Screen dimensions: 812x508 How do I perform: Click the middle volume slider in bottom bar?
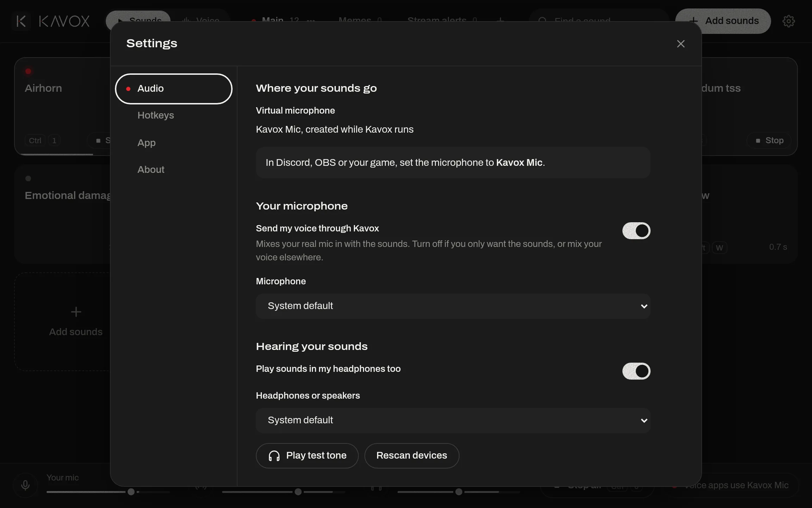coord(284,492)
